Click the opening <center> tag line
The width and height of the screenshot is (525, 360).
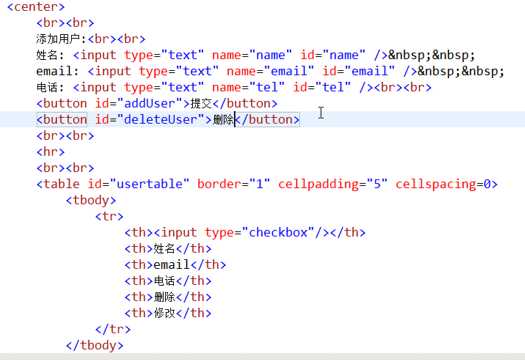[36, 7]
